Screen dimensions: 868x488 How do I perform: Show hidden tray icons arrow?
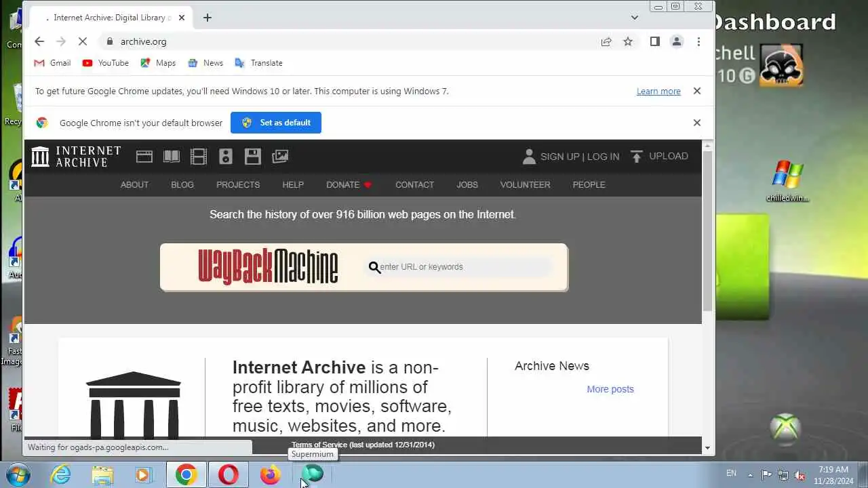point(750,474)
